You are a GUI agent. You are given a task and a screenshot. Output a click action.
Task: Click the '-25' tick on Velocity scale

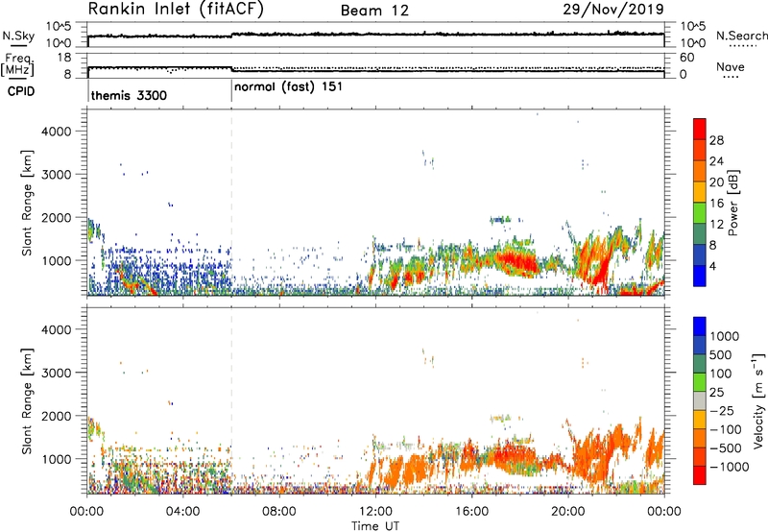[721, 410]
